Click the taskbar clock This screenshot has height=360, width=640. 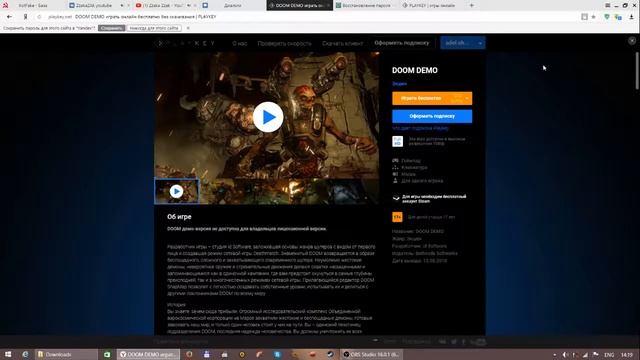(x=627, y=355)
